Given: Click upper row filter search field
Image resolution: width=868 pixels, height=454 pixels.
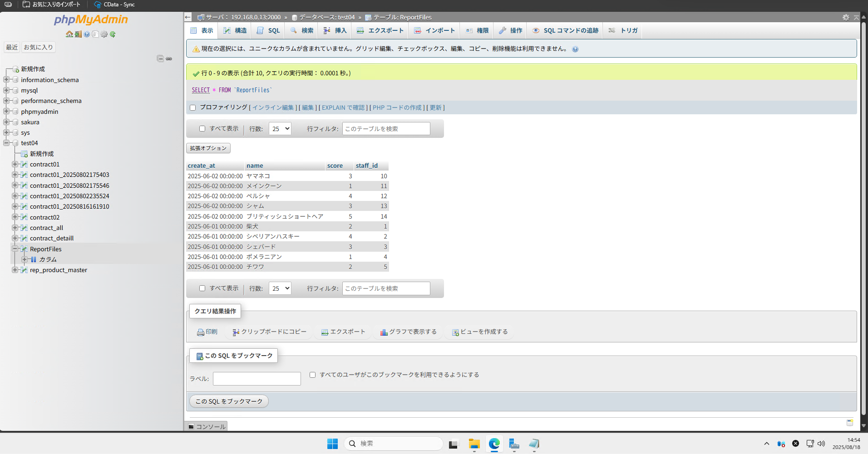Looking at the screenshot, I should (386, 129).
